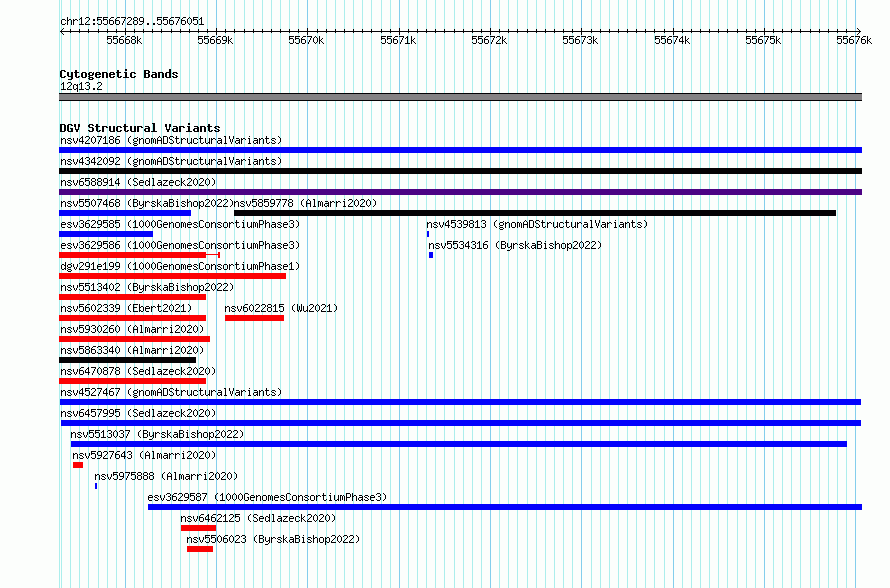Open the dgv291e199 Phase1 variant label
This screenshot has height=588, width=890.
click(180, 266)
